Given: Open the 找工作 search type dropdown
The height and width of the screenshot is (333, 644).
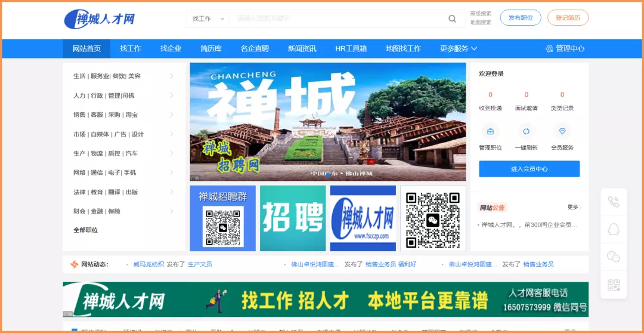Looking at the screenshot, I should 208,18.
